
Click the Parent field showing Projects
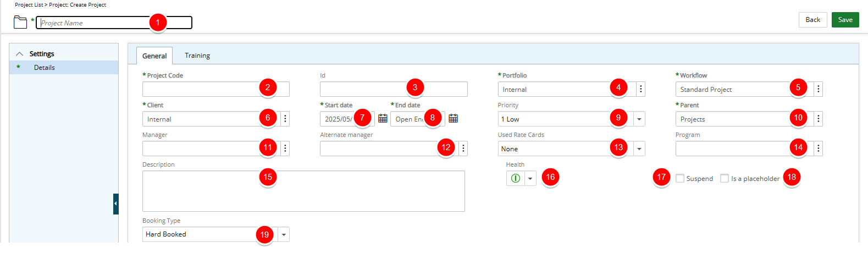[744, 119]
